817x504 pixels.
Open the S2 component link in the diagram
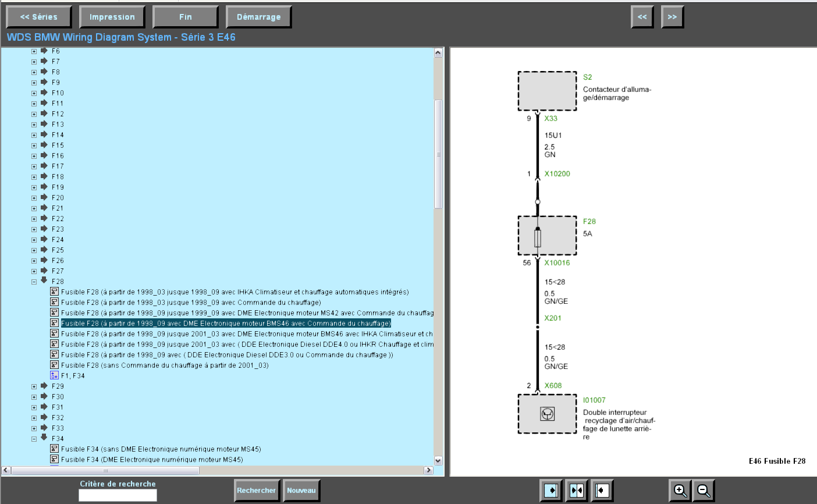tap(588, 77)
